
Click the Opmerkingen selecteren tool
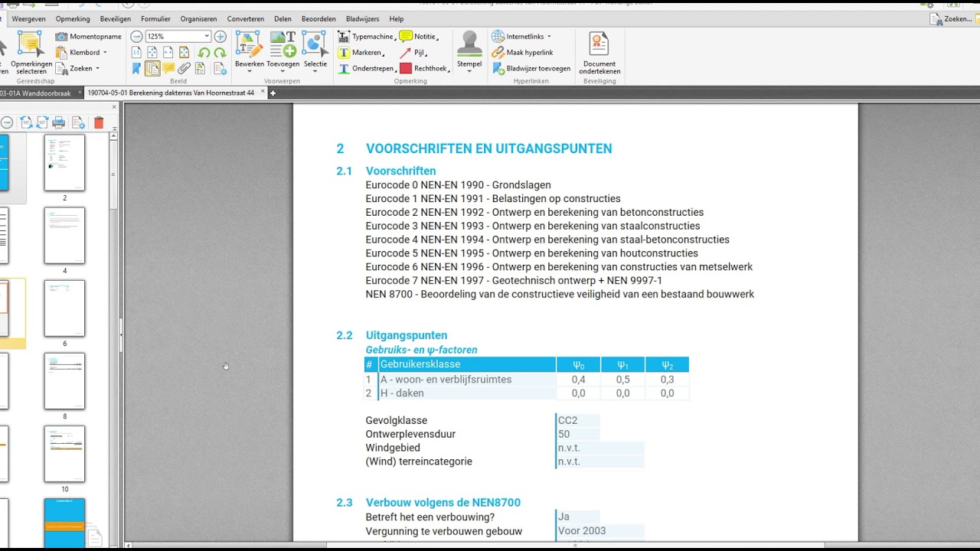click(x=31, y=53)
